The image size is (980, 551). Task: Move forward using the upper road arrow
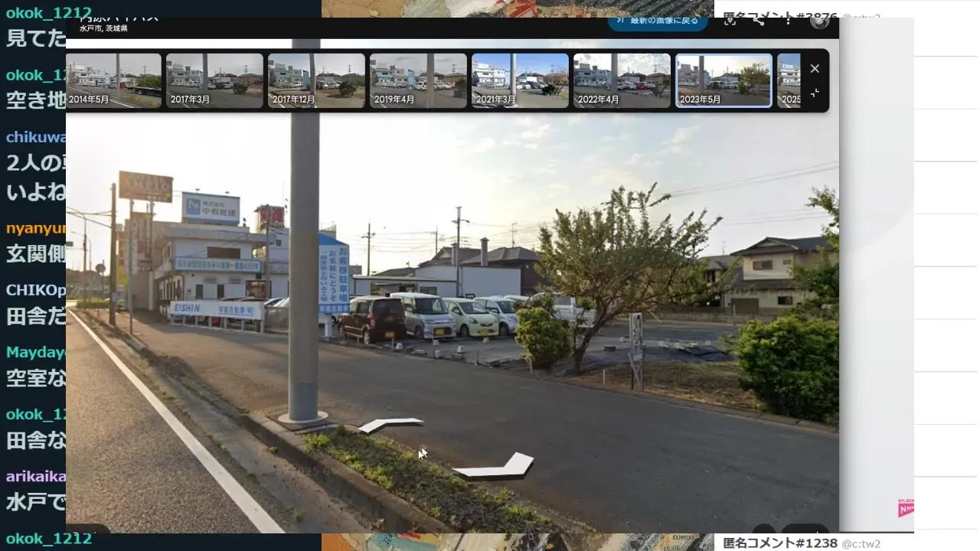391,425
